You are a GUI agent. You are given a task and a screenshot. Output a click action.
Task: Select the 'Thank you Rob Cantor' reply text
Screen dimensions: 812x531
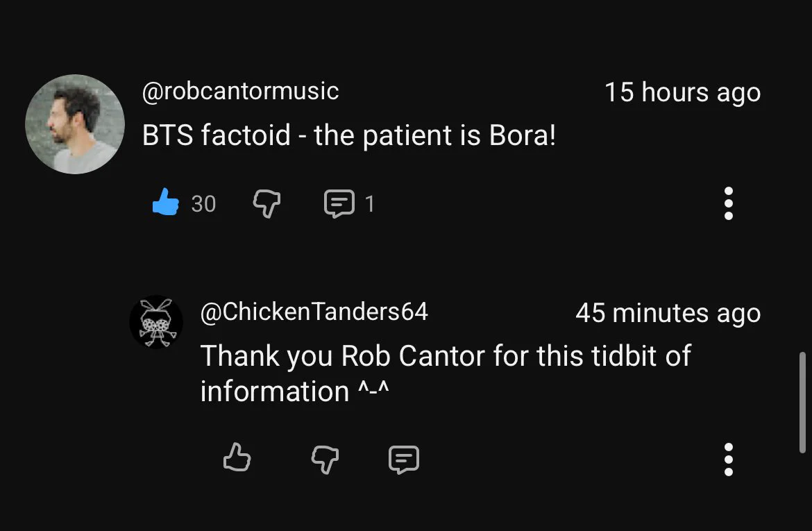click(x=446, y=373)
